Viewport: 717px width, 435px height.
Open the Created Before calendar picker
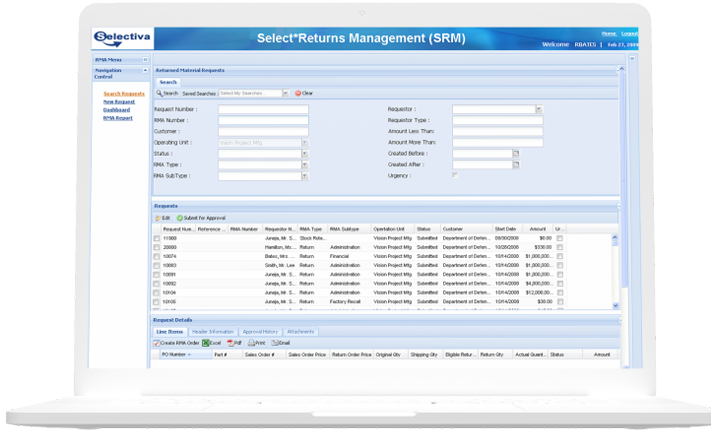coord(516,153)
